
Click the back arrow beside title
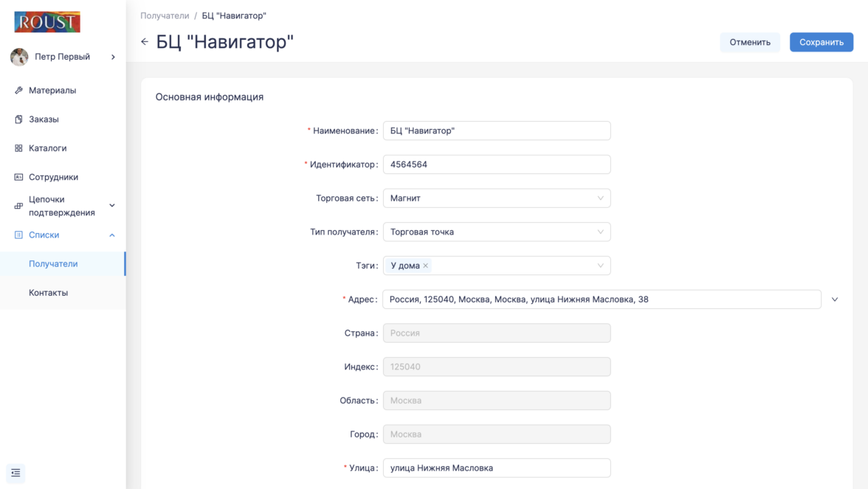[145, 41]
